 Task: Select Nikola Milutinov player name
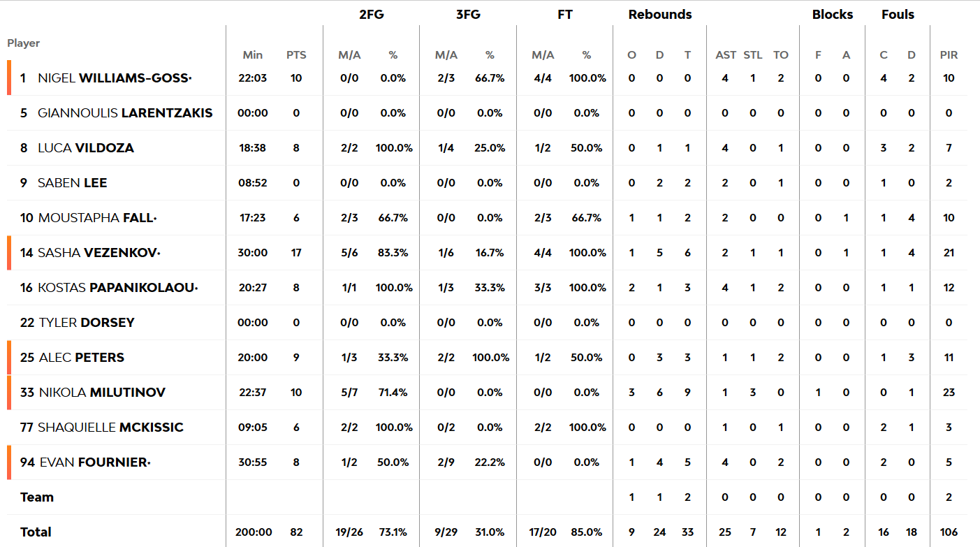tap(102, 393)
